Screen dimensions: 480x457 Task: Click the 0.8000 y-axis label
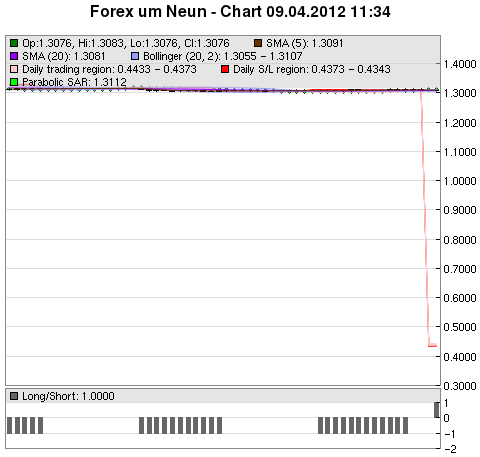460,240
